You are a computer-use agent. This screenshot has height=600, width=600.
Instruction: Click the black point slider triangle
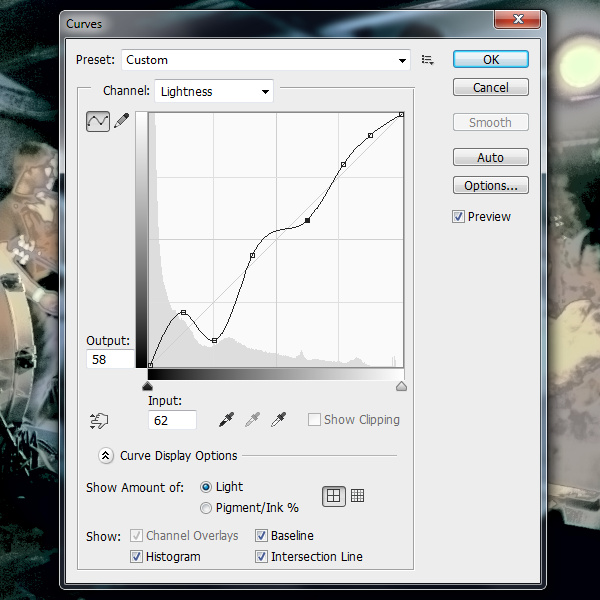[x=147, y=386]
